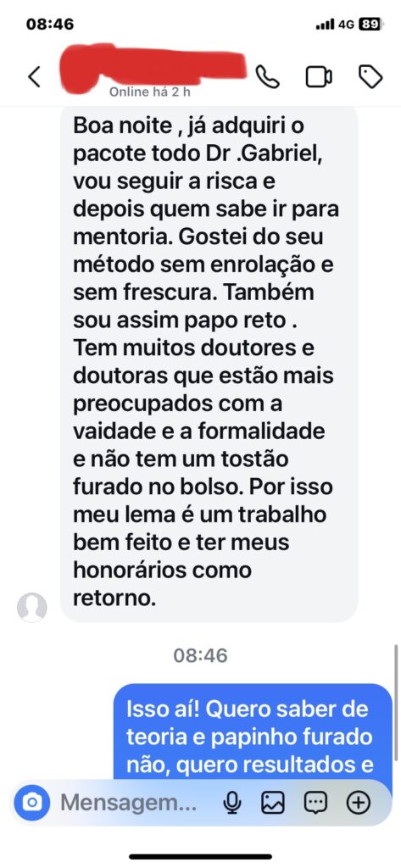Tap the 08:46 timestamp in conversation

pos(200,655)
